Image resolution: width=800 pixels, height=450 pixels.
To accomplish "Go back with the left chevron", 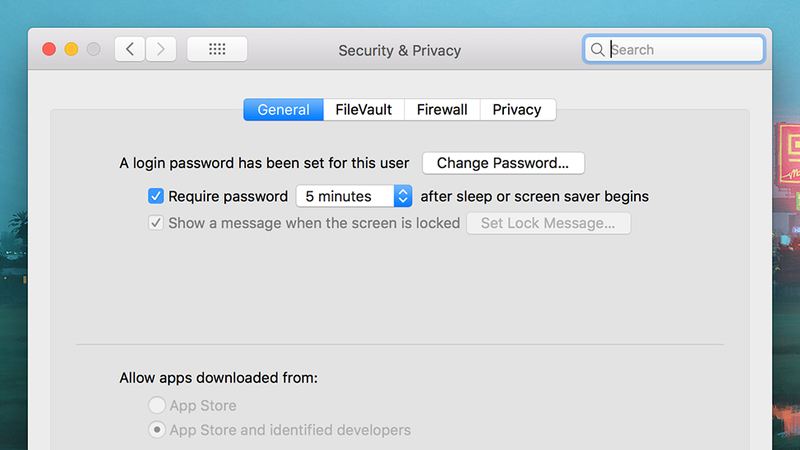I will (130, 49).
